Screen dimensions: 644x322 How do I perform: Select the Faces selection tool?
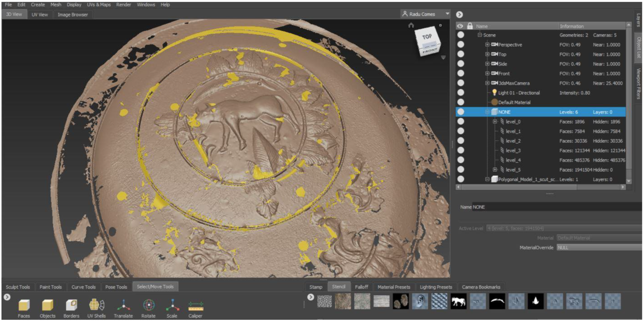tap(24, 305)
